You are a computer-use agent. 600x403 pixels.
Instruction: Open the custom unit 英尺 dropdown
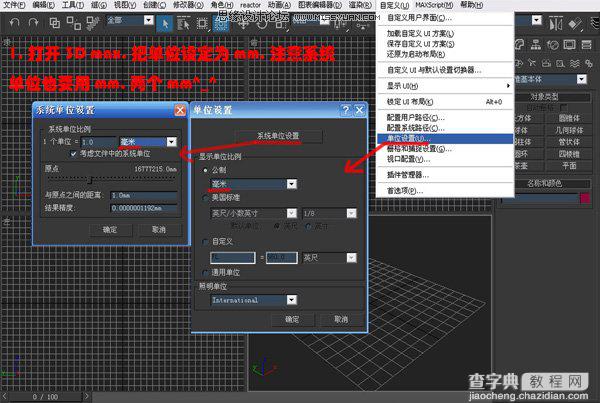351,258
